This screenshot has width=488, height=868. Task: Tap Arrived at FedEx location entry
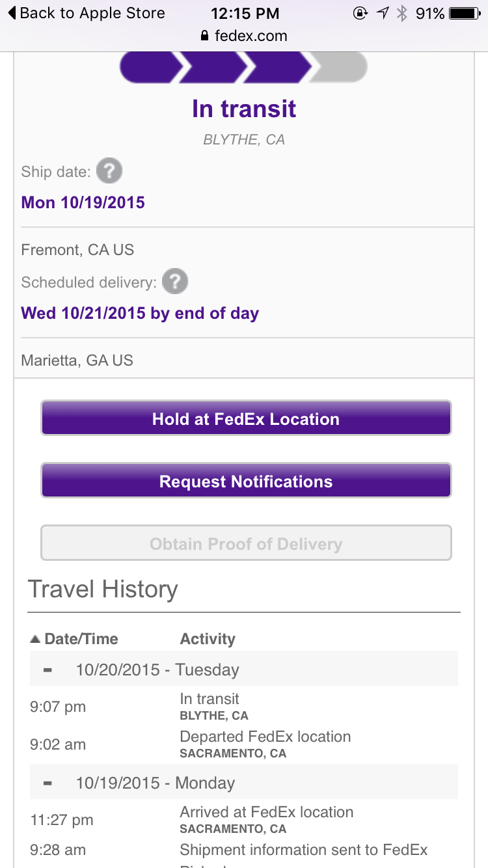pyautogui.click(x=266, y=819)
